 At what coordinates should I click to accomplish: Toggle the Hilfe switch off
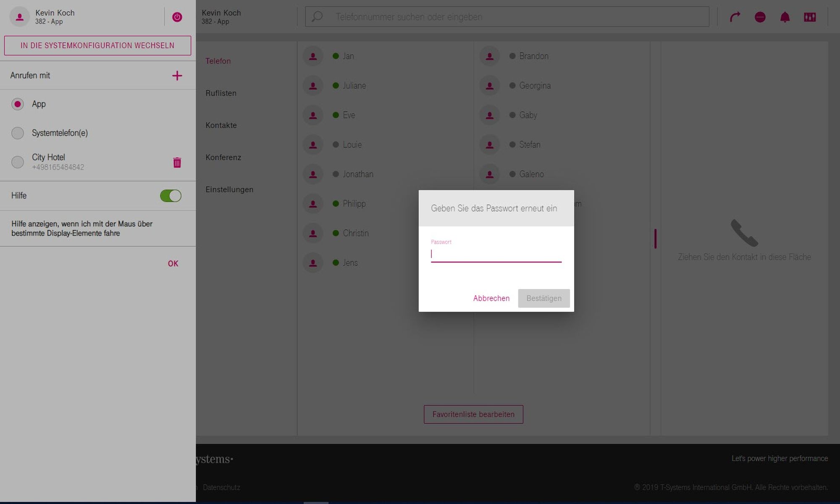[x=171, y=196]
